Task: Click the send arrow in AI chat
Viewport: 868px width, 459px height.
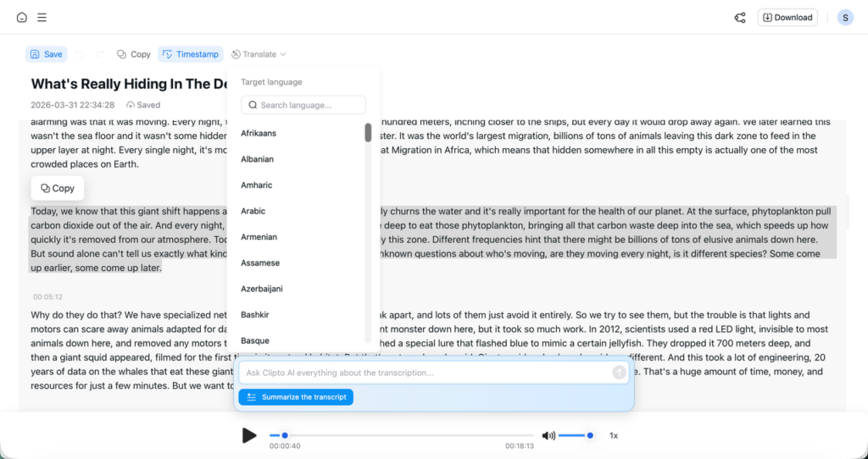Action: tap(619, 373)
